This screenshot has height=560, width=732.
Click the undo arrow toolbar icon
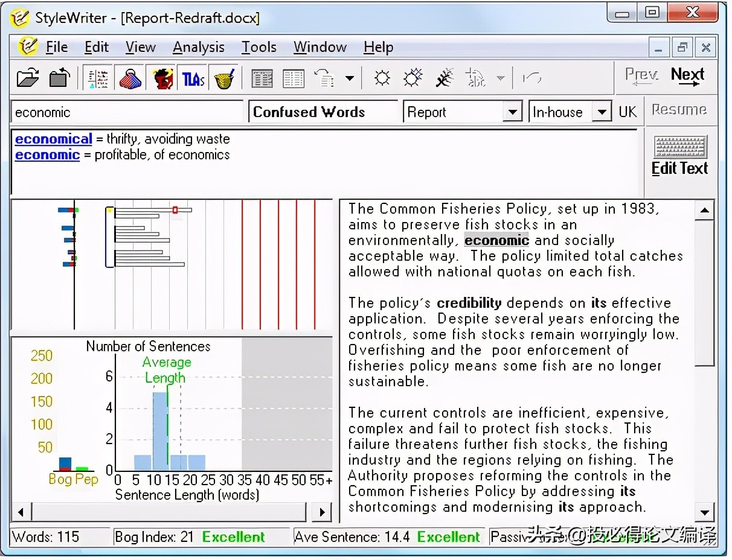click(x=531, y=78)
